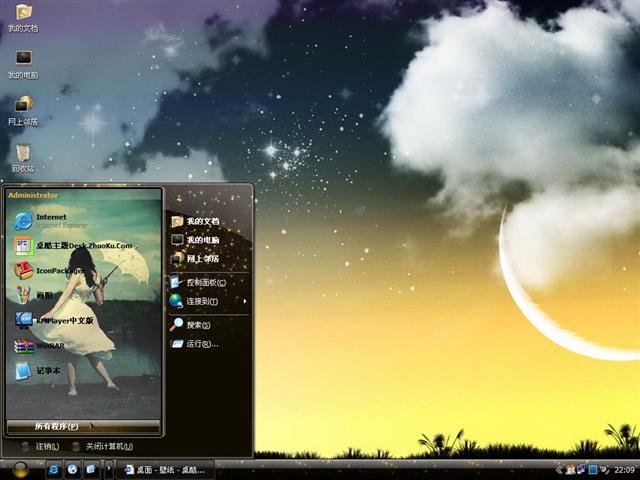The width and height of the screenshot is (640, 480).
Task: Open 控制面板(C) from the Start menu
Action: pos(204,283)
